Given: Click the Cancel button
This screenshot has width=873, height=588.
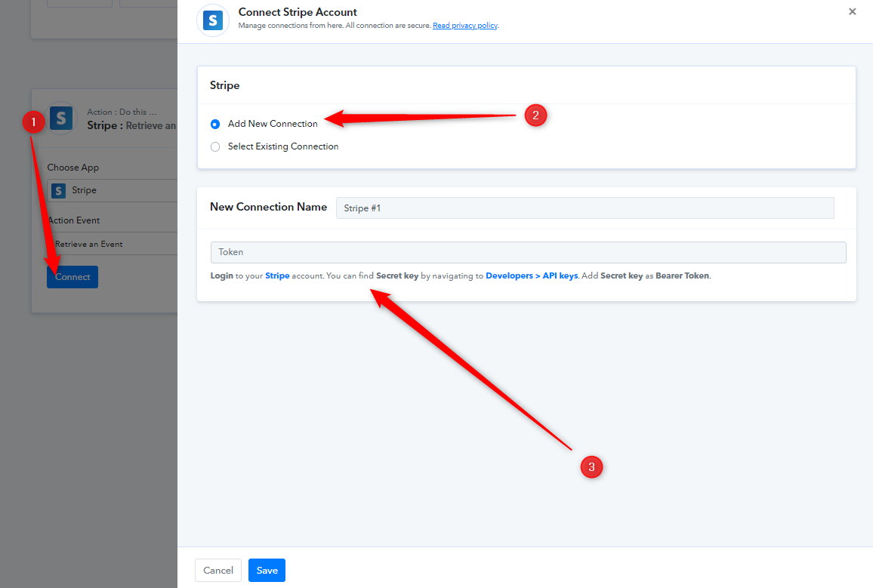Looking at the screenshot, I should point(217,570).
